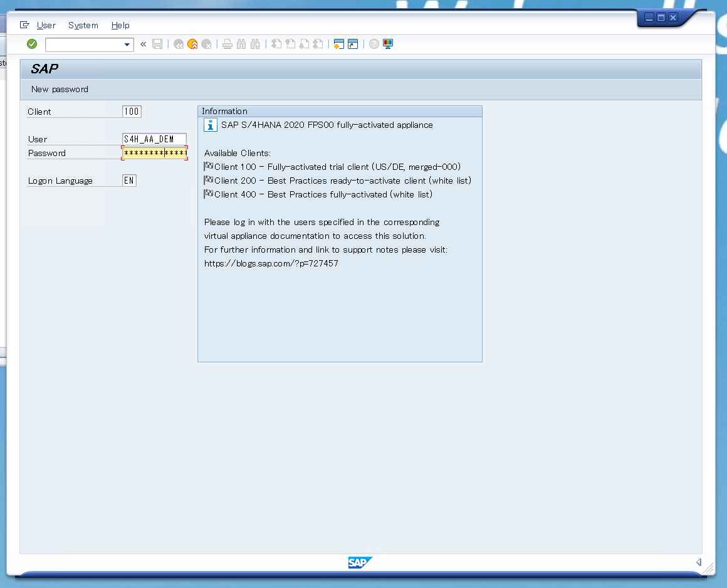The width and height of the screenshot is (727, 588).
Task: Click the First Page icon
Action: coord(276,44)
